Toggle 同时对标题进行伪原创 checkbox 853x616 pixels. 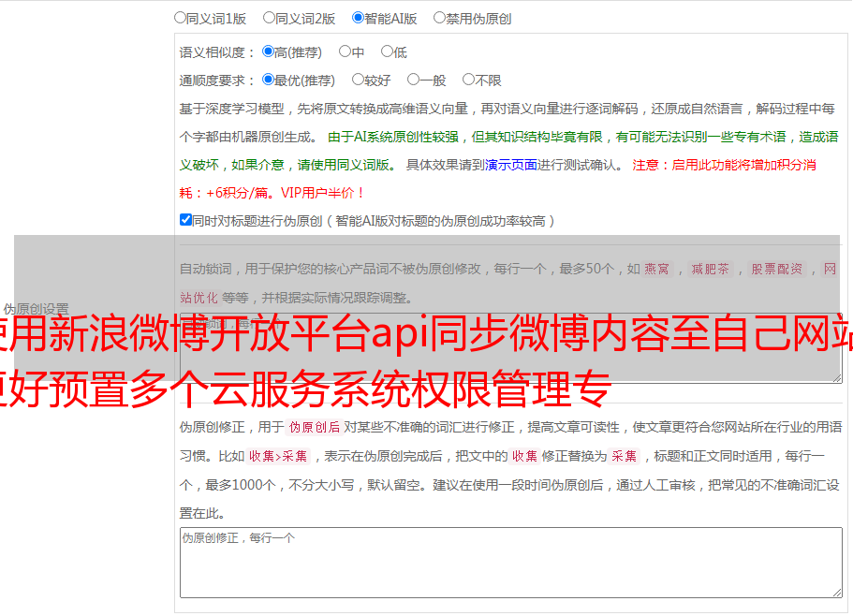[x=185, y=220]
